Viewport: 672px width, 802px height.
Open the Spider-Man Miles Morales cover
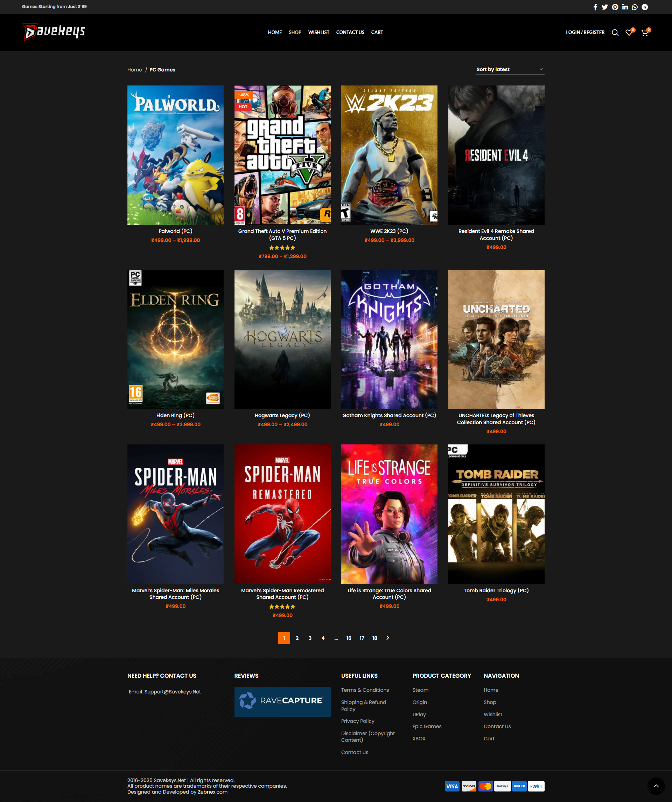pyautogui.click(x=176, y=514)
